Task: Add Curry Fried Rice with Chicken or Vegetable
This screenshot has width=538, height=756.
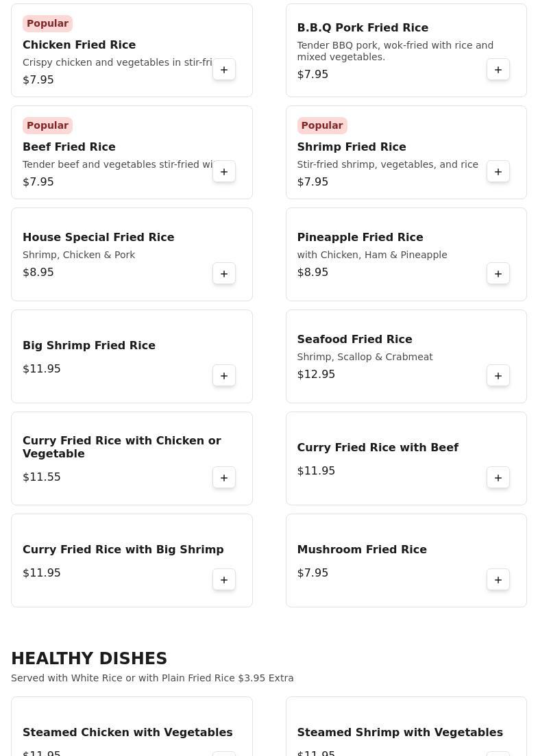Action: pyautogui.click(x=224, y=478)
